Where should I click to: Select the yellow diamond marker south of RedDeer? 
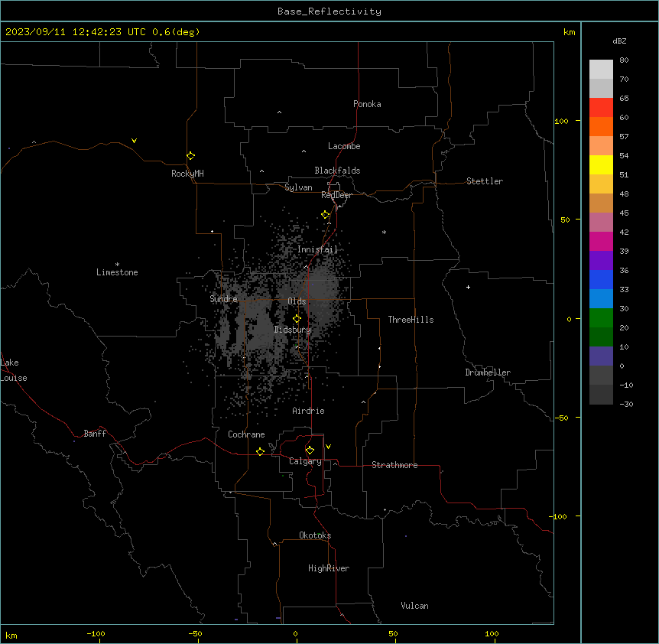(x=325, y=215)
